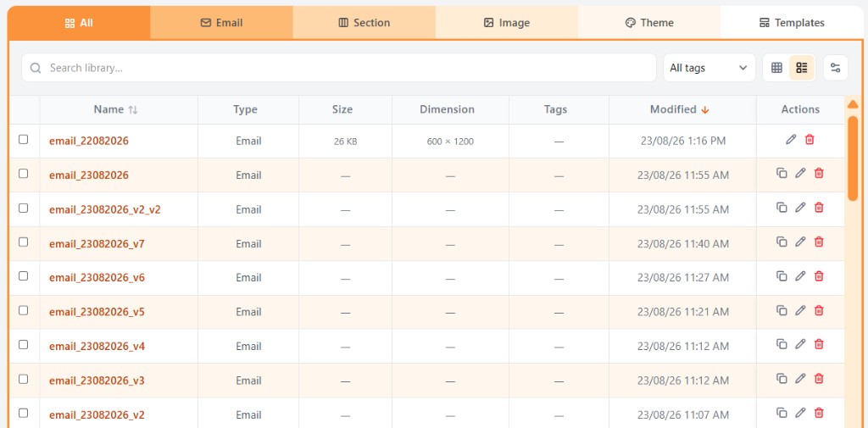Click the 23/08/26 11:27 AM cell
868x428 pixels.
(x=682, y=278)
